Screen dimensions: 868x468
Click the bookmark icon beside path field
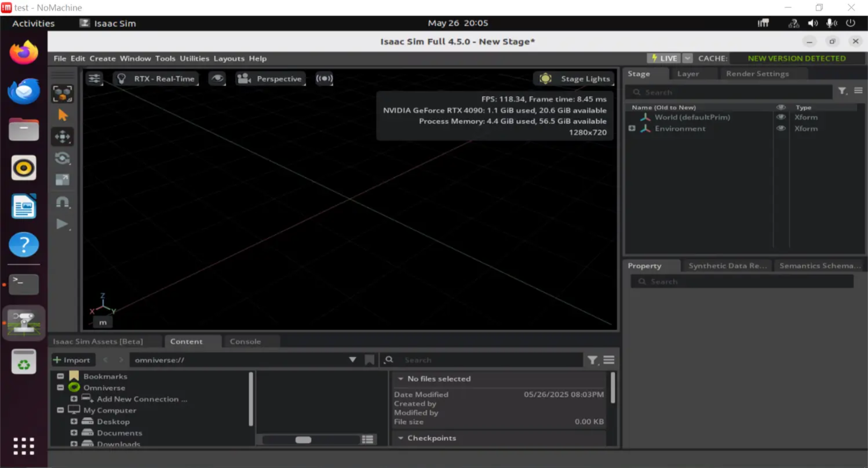tap(369, 360)
